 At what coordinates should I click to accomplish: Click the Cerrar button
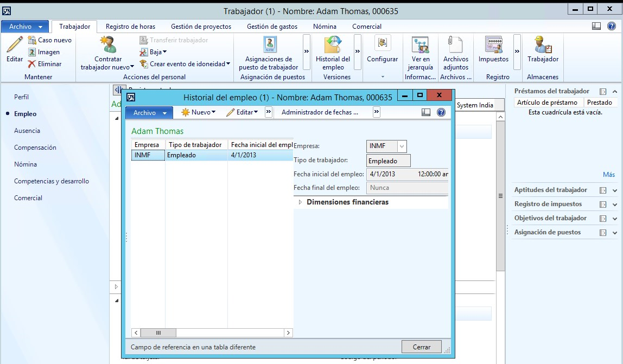pos(422,347)
